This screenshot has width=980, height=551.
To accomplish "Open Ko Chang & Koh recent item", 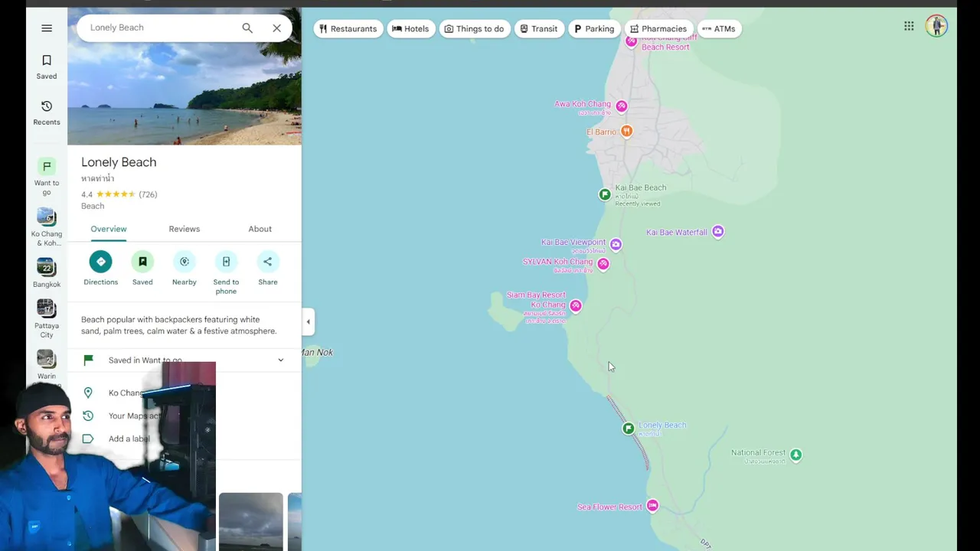I will (x=47, y=227).
